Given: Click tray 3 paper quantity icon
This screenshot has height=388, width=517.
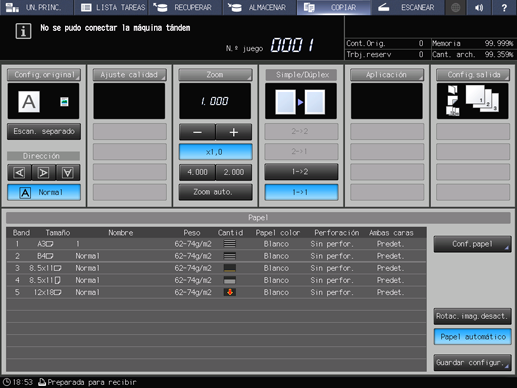Looking at the screenshot, I should [230, 268].
